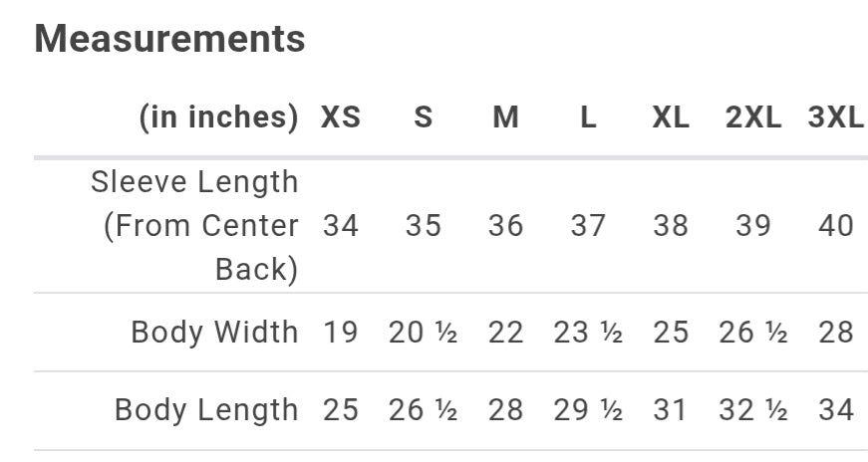Click the L size column header
The width and height of the screenshot is (868, 462).
(x=588, y=117)
